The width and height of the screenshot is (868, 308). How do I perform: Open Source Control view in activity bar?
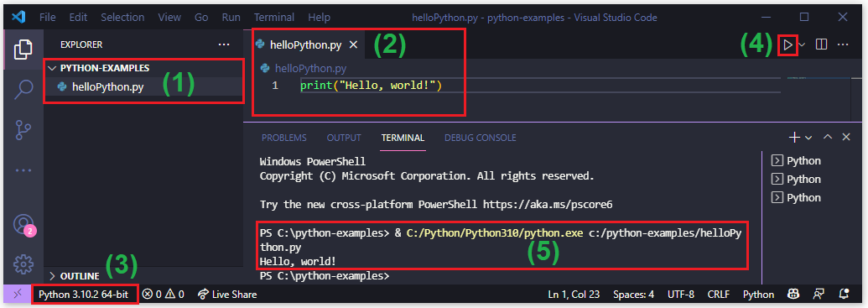point(23,129)
